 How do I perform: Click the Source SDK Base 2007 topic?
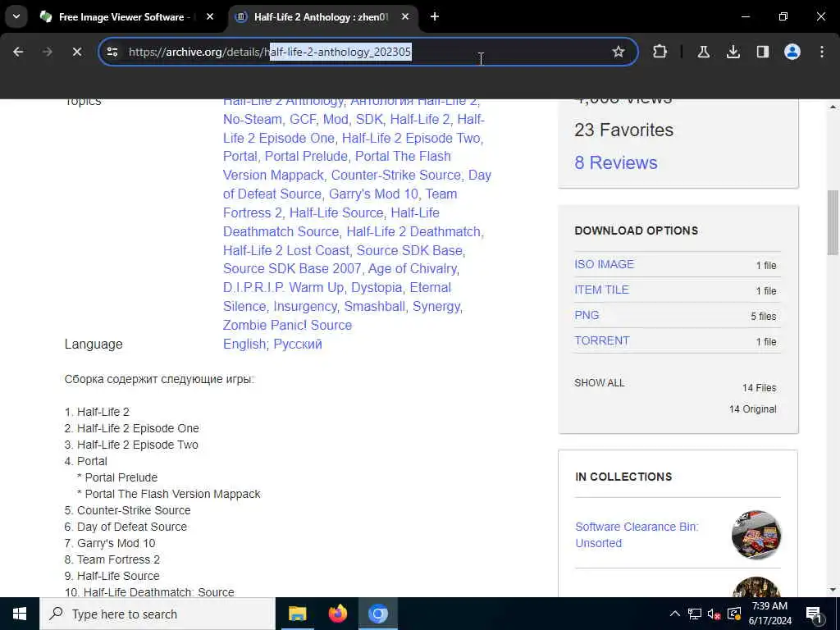(x=292, y=268)
